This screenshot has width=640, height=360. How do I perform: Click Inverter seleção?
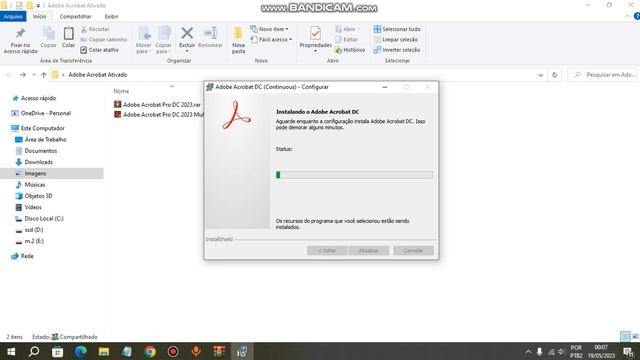[x=397, y=50]
